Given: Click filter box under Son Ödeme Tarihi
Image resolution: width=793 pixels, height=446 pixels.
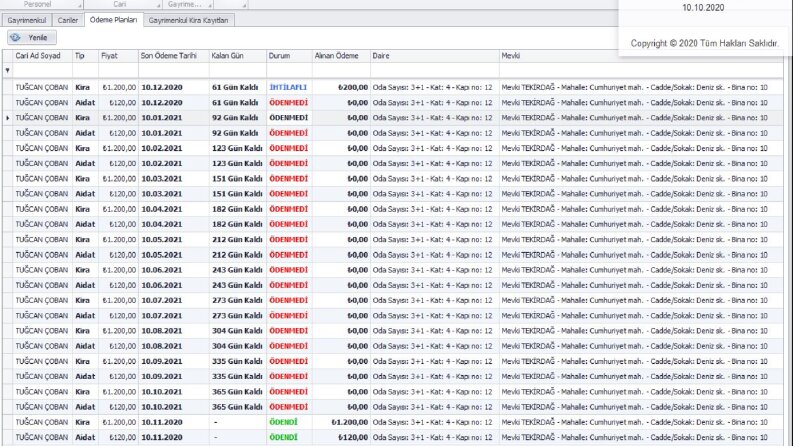Looking at the screenshot, I should point(173,70).
